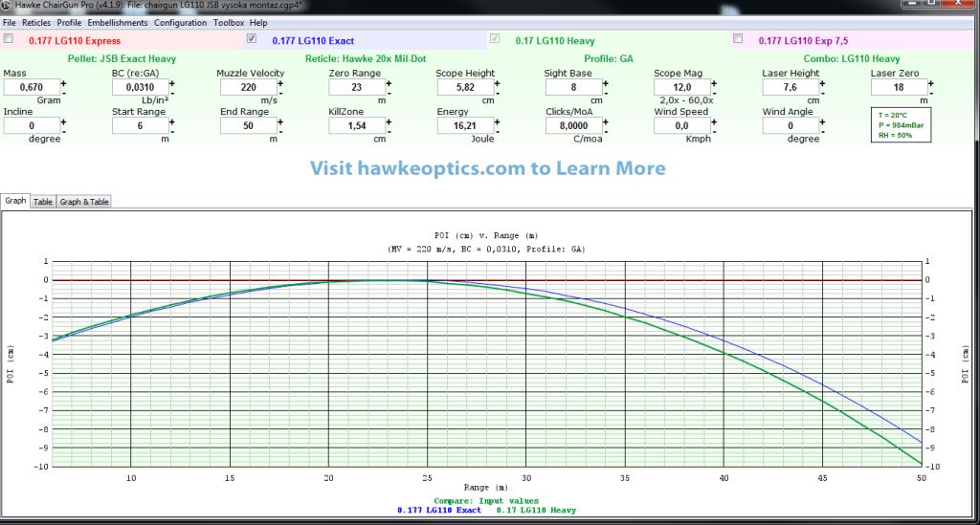This screenshot has width=980, height=525.
Task: Increase Incline angle with plus button
Action: coord(64,120)
